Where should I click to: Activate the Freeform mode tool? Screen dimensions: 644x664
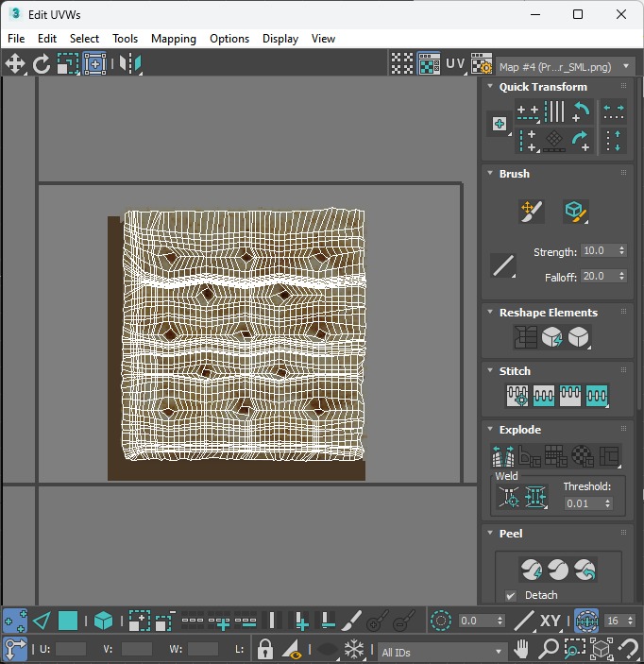click(94, 64)
